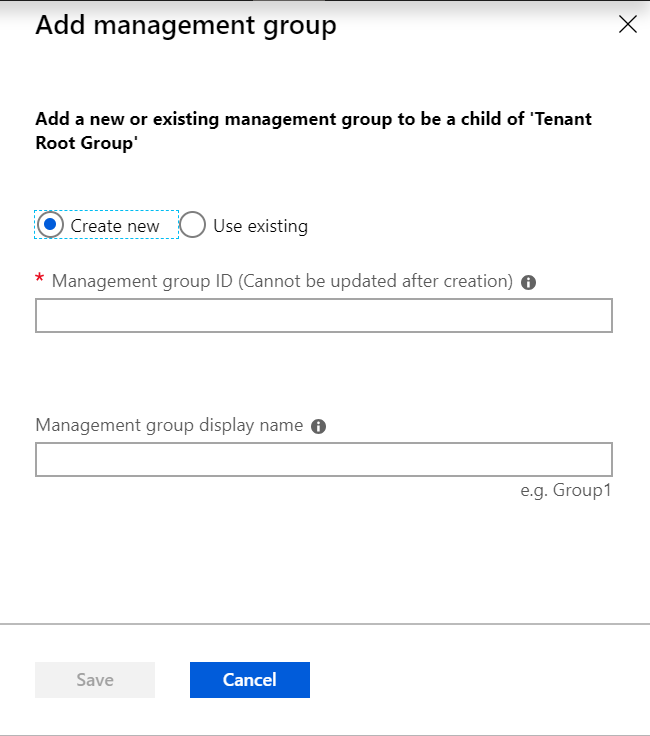
Task: Click the red required asterisk marker
Action: (x=40, y=280)
